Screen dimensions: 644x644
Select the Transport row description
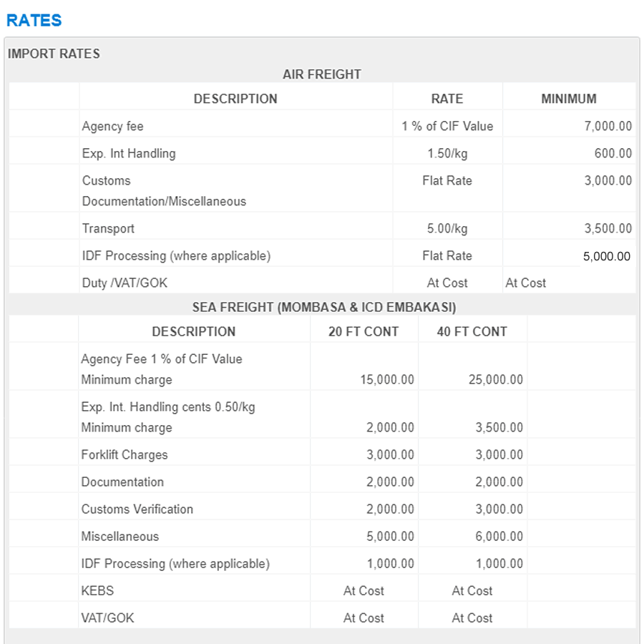click(108, 229)
